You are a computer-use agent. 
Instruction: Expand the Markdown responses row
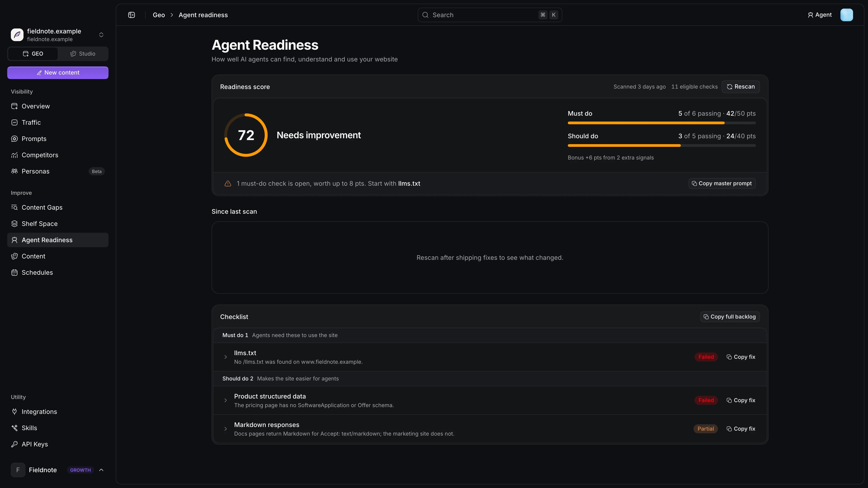(225, 429)
